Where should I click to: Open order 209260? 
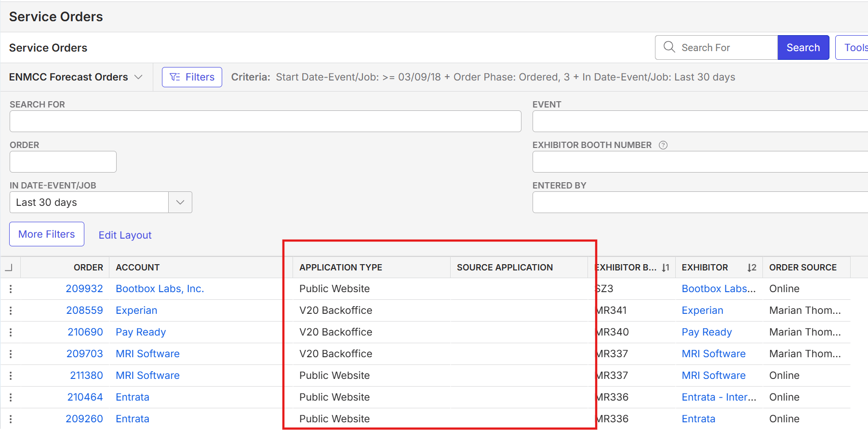pos(84,419)
